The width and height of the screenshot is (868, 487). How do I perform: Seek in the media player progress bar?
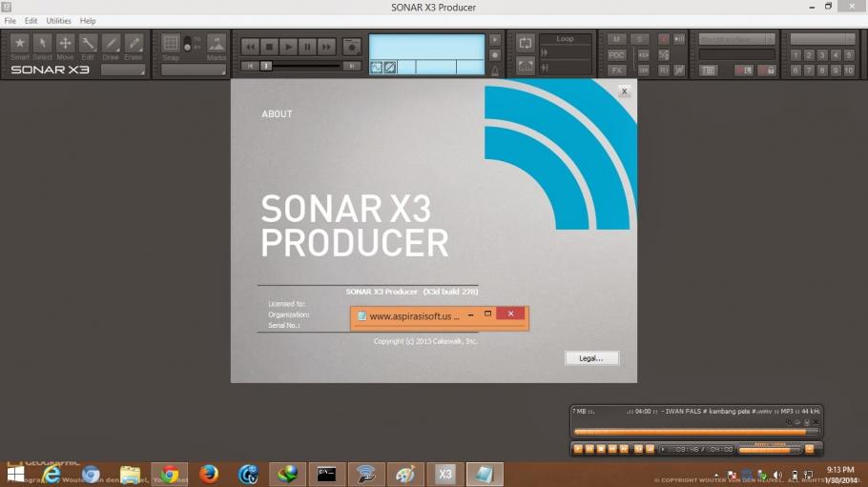[696, 432]
